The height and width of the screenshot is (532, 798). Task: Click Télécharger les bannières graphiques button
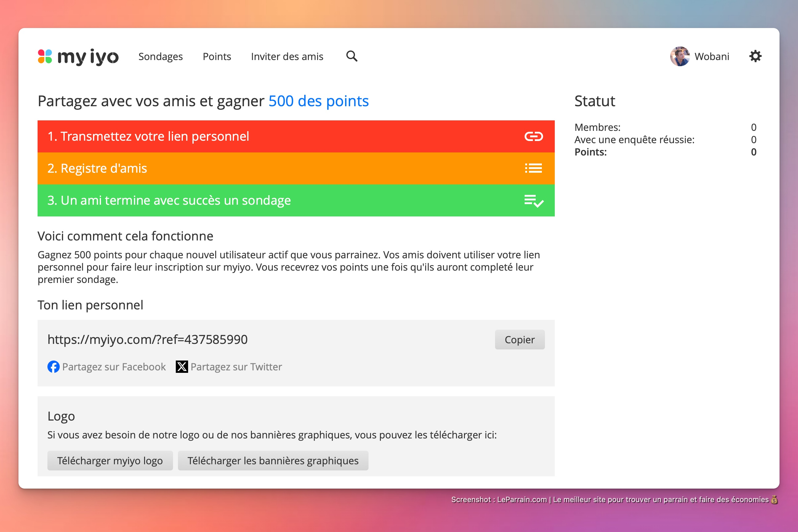click(273, 460)
